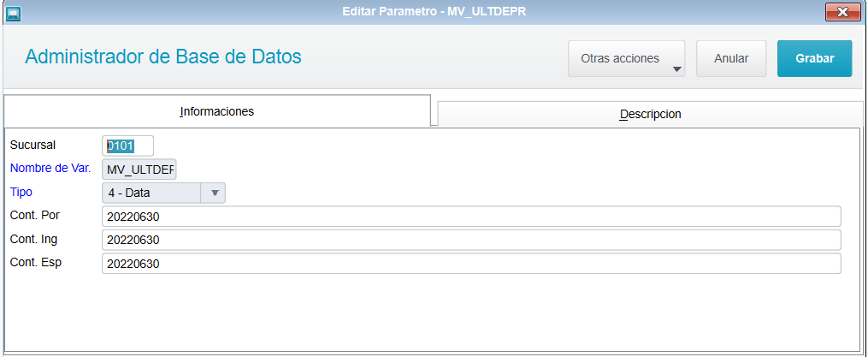Click the Cont. Por label
868x357 pixels.
tap(35, 215)
